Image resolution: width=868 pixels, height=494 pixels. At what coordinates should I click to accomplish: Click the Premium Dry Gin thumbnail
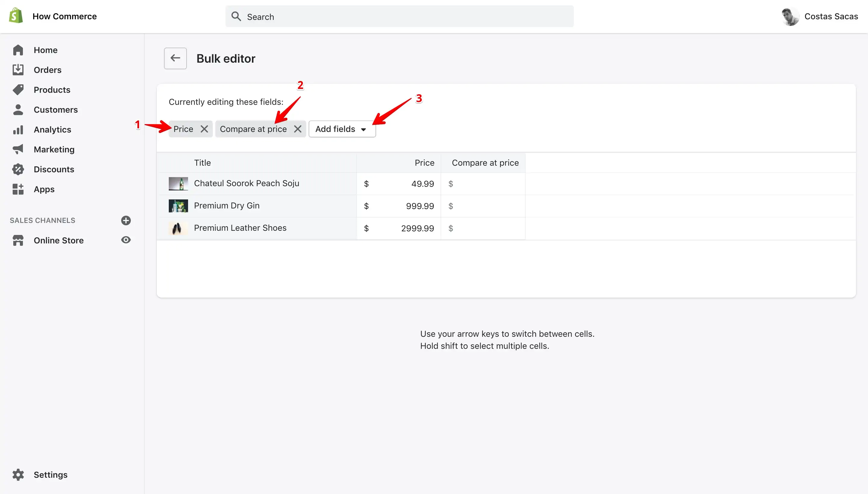[x=178, y=206]
